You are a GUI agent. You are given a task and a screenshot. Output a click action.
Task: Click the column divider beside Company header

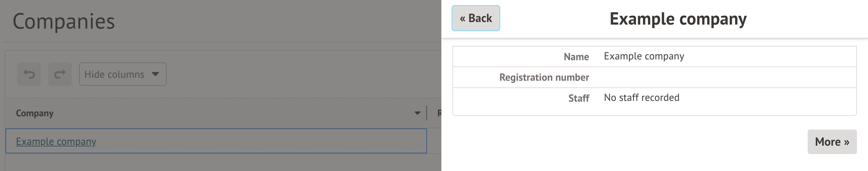click(x=427, y=113)
